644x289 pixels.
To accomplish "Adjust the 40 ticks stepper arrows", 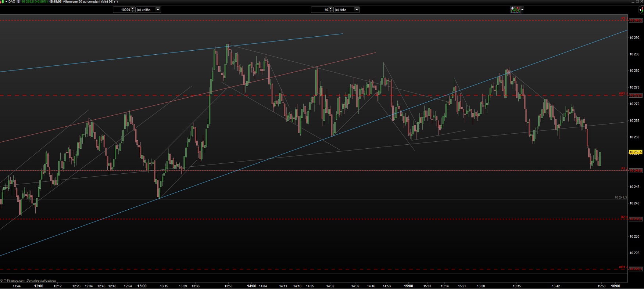I will coord(331,10).
